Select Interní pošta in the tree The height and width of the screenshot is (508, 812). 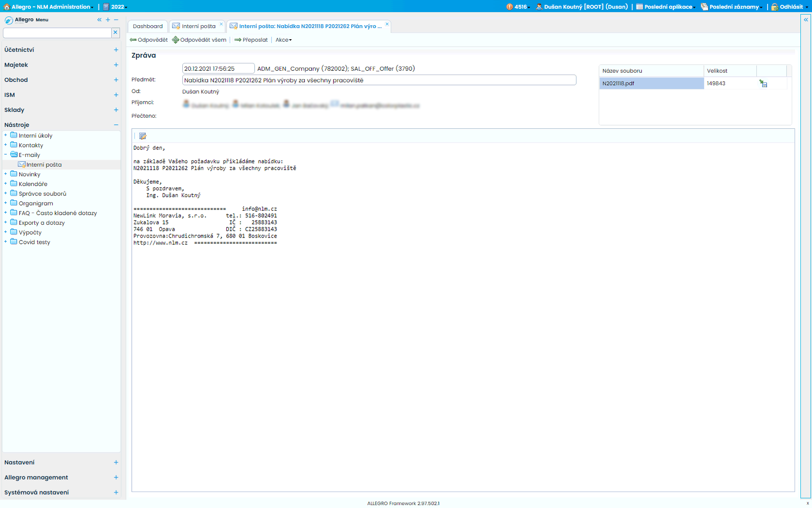point(43,164)
